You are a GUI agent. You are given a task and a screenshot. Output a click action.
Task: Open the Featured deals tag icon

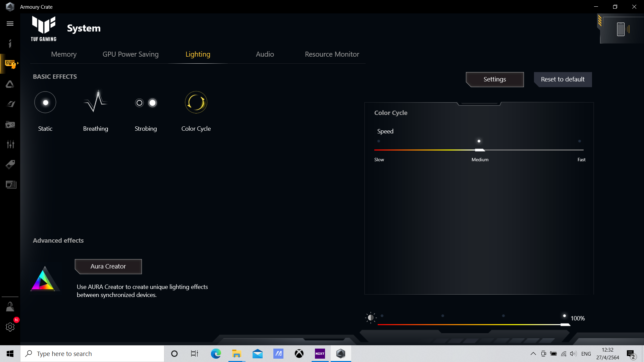click(x=10, y=165)
